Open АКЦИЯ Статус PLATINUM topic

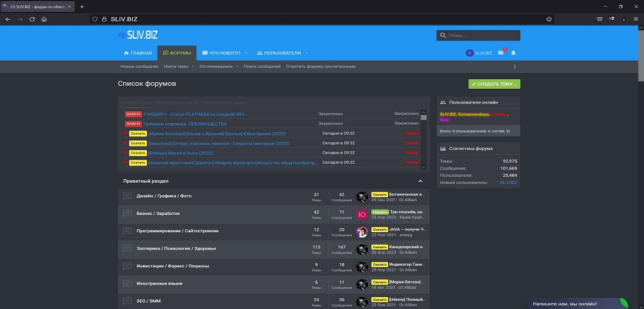[x=195, y=114]
